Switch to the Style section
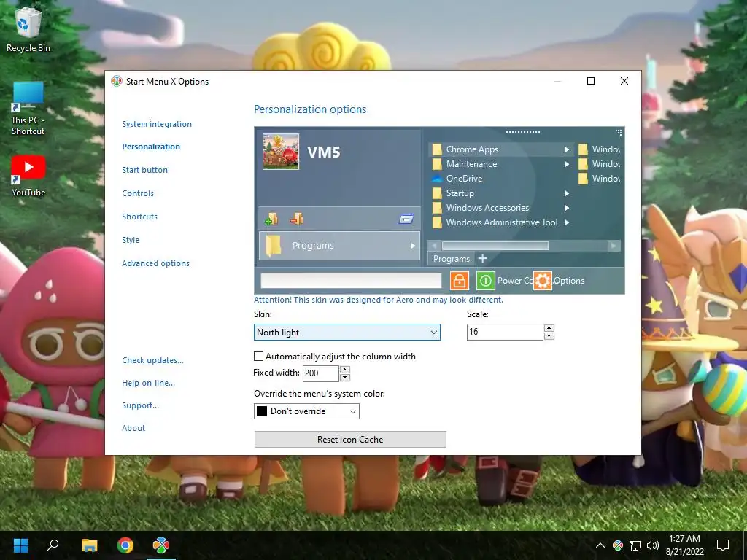 click(x=131, y=240)
